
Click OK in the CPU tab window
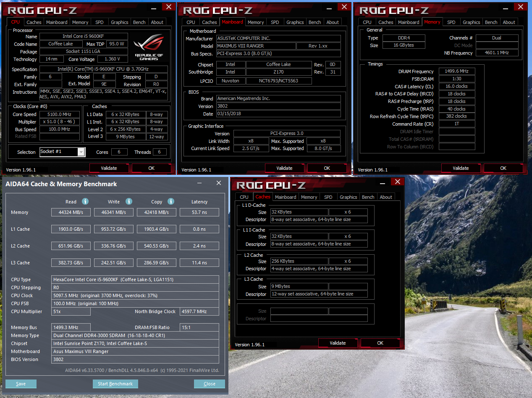[152, 168]
